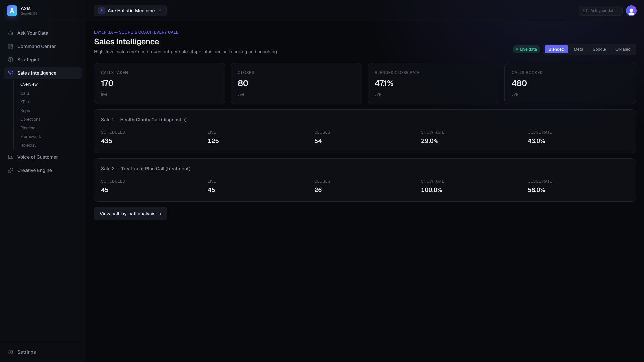Click the Voice of Customer chat icon

11,157
